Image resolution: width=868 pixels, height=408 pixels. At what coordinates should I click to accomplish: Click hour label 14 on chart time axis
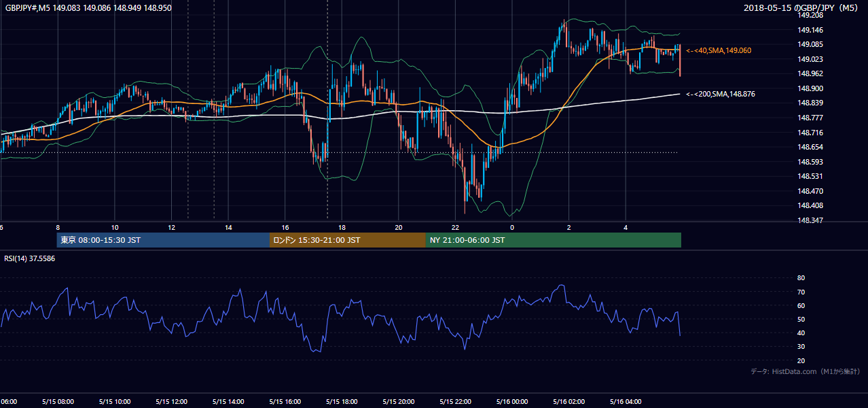[229, 228]
